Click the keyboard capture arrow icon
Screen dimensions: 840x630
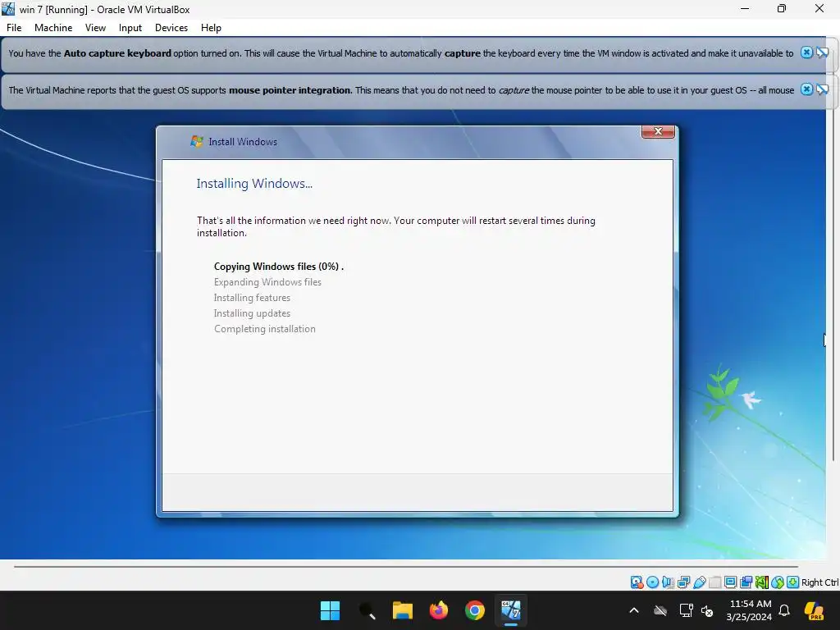793,582
